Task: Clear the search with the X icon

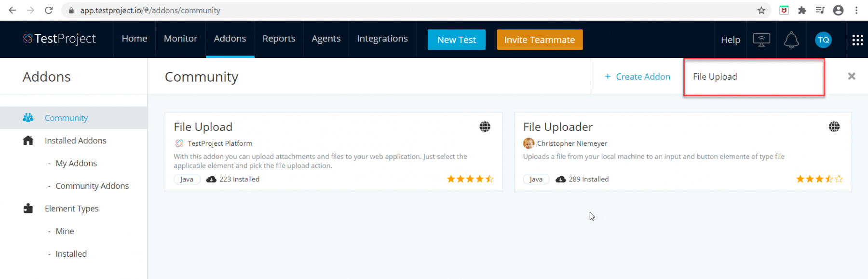Action: (852, 76)
